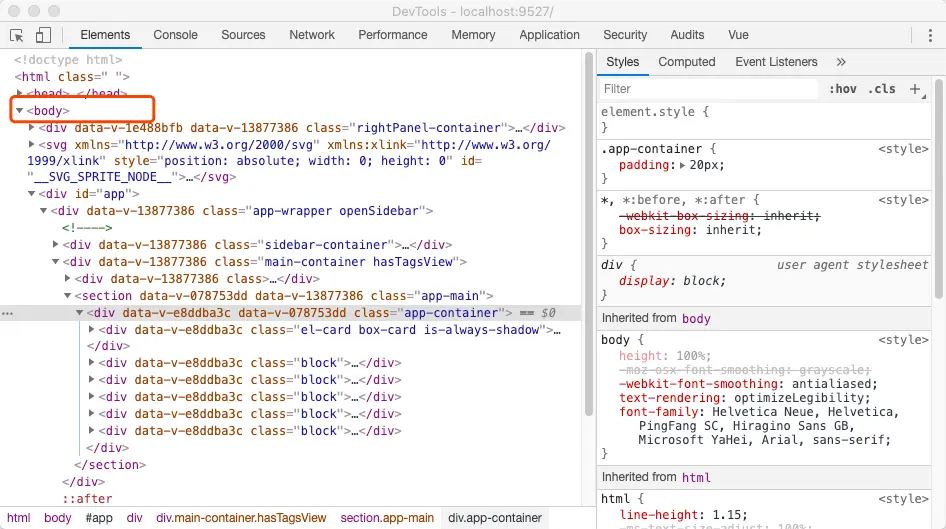The width and height of the screenshot is (946, 529).
Task: Click the element.style rule block
Action: 764,119
